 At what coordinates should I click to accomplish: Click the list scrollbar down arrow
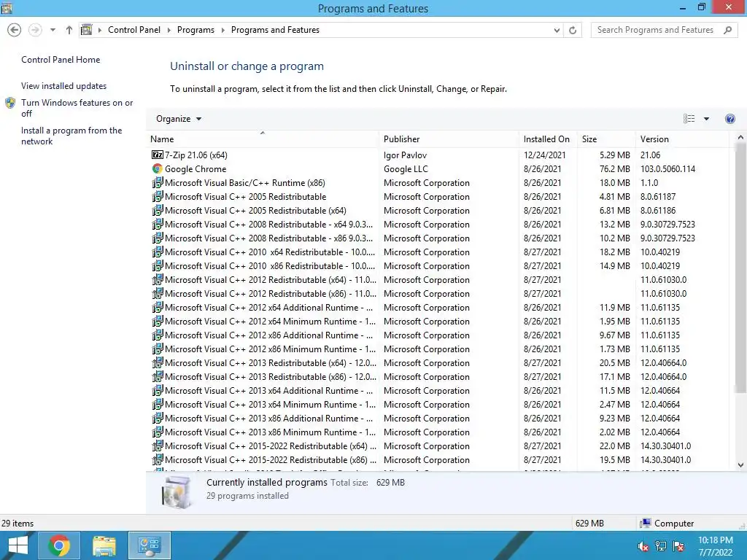pyautogui.click(x=740, y=465)
